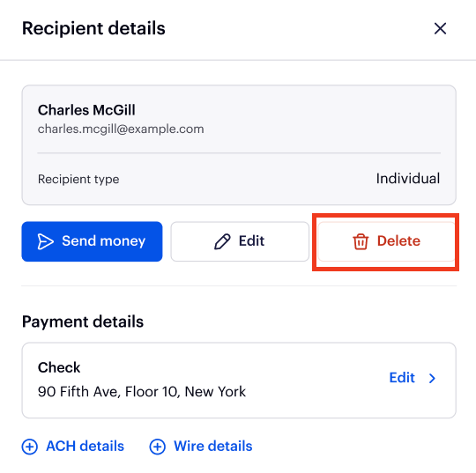Click the Send money button label
The width and height of the screenshot is (476, 473).
point(103,241)
